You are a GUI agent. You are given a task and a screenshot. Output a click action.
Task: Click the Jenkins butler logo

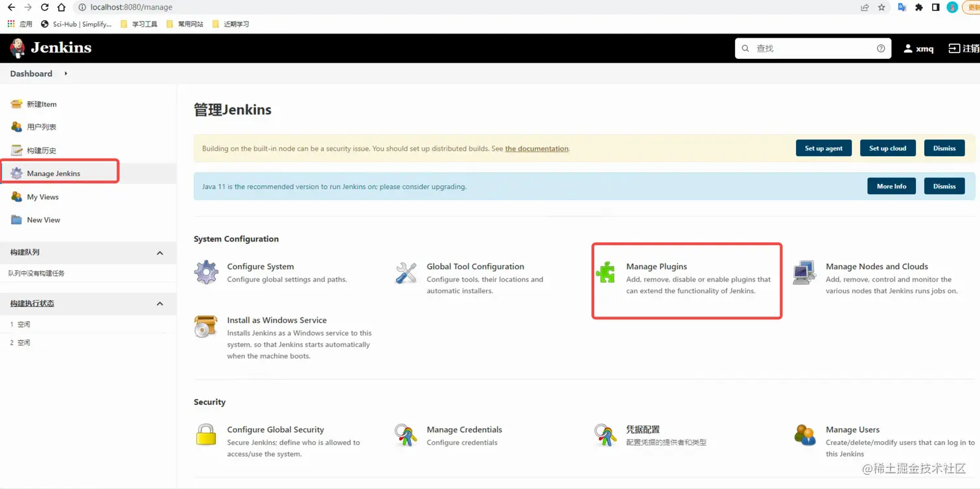coord(16,48)
